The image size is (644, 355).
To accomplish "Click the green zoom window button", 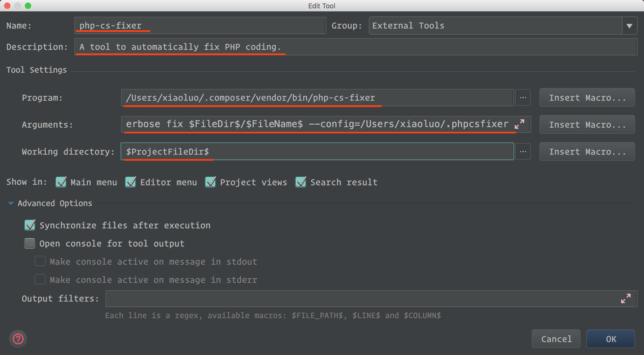I will [28, 6].
